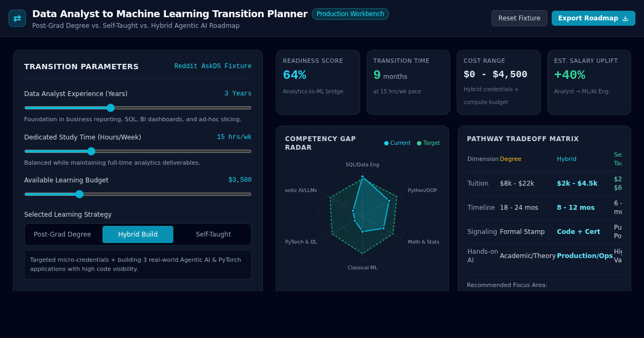The image size is (644, 338).
Task: Click the Code + Cert signaling cell
Action: click(578, 232)
